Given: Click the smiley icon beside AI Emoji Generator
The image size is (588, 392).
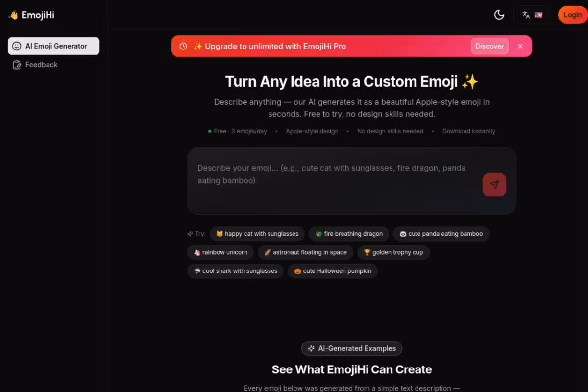Looking at the screenshot, I should click(x=17, y=46).
